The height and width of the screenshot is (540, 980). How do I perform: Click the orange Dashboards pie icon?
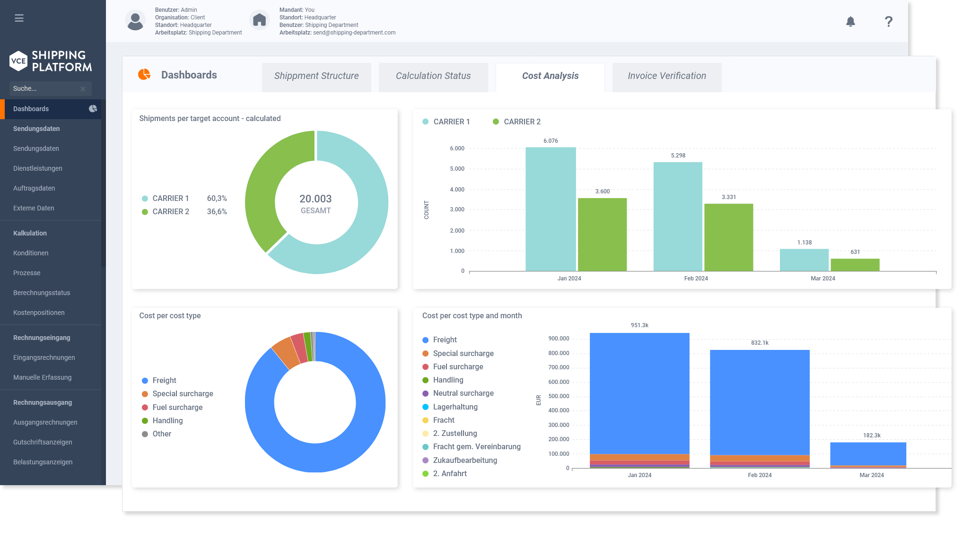coord(144,75)
